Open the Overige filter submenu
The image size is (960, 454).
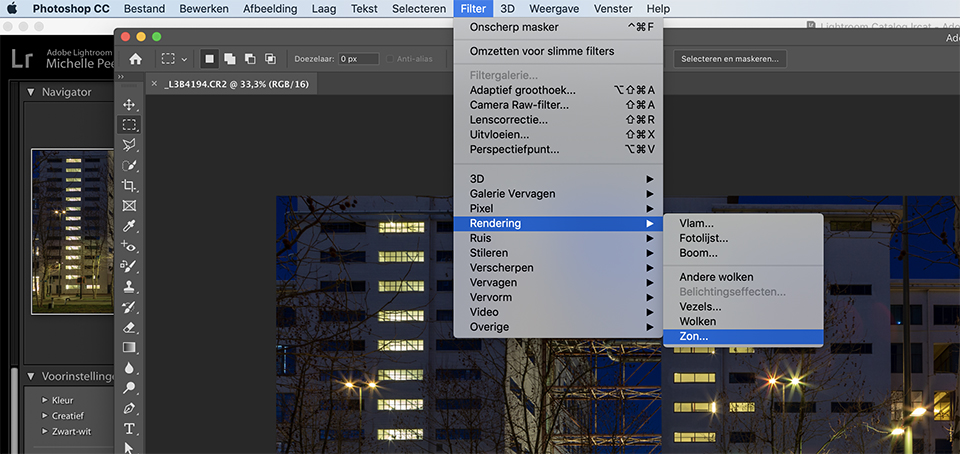[558, 327]
